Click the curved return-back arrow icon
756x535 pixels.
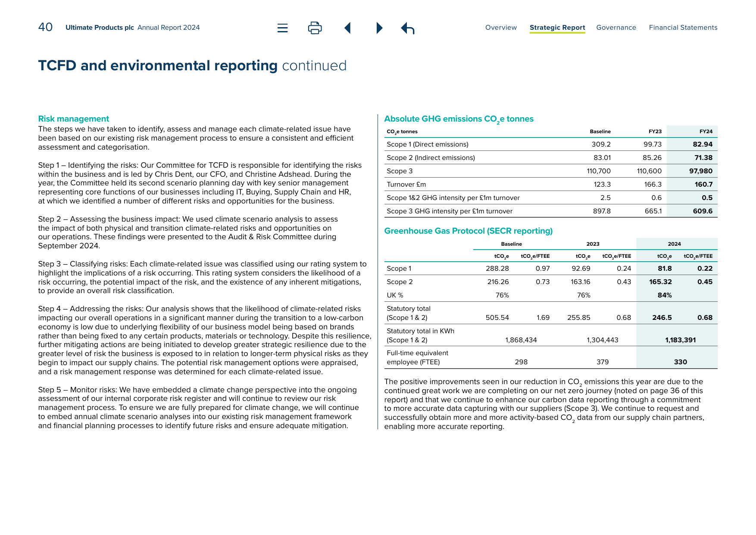[x=408, y=28]
